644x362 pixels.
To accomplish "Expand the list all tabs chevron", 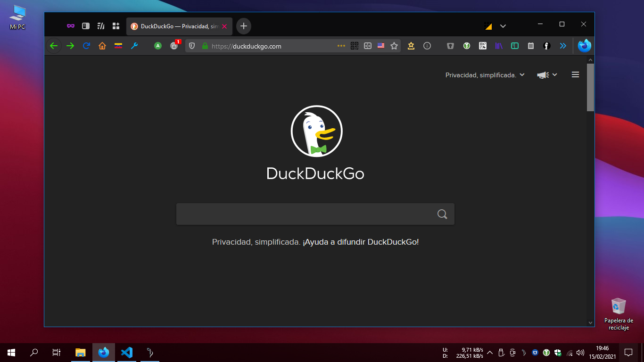I will point(503,26).
